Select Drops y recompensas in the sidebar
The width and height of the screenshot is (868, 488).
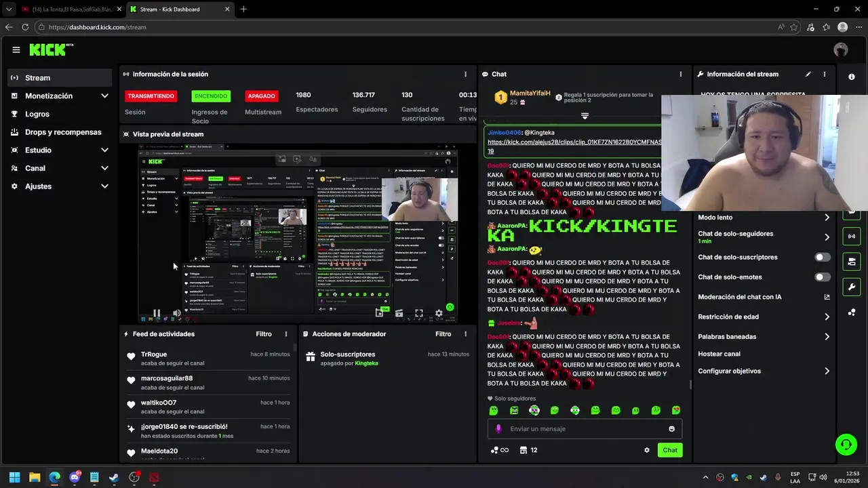pyautogui.click(x=60, y=132)
